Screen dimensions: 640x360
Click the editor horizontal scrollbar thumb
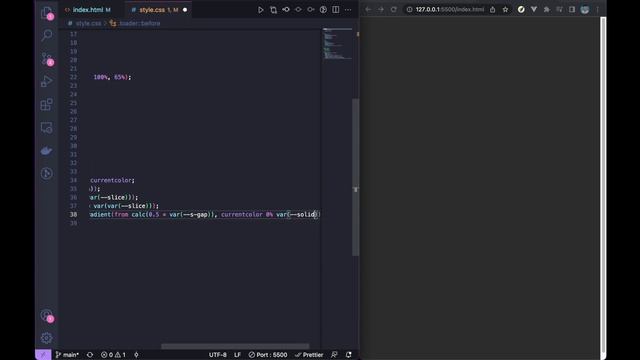(235, 346)
